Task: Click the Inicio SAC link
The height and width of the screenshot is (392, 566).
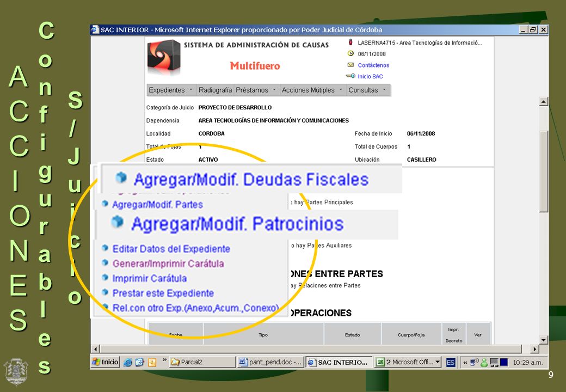Action: coord(370,76)
